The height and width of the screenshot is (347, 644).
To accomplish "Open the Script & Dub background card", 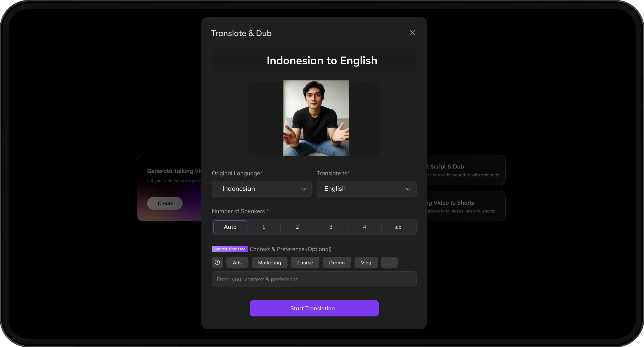I will pos(466,170).
